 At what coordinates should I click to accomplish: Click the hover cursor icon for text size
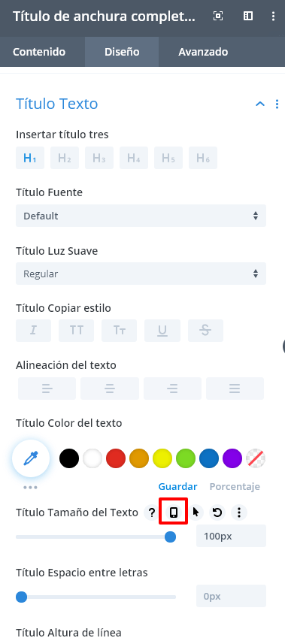(x=196, y=512)
